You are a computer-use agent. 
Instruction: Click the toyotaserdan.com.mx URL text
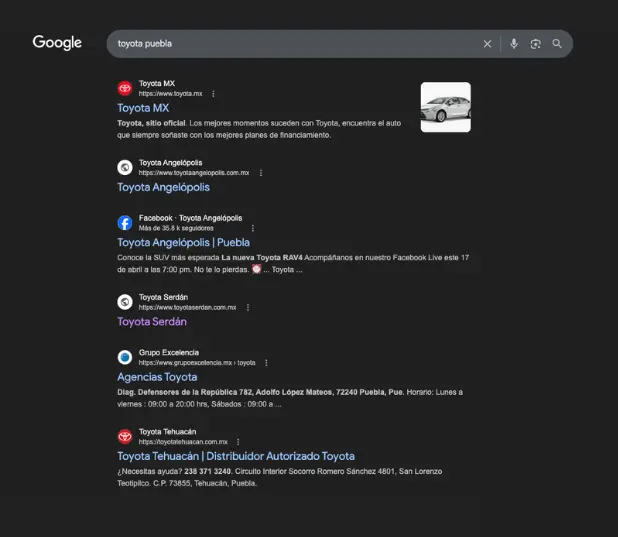(x=187, y=308)
